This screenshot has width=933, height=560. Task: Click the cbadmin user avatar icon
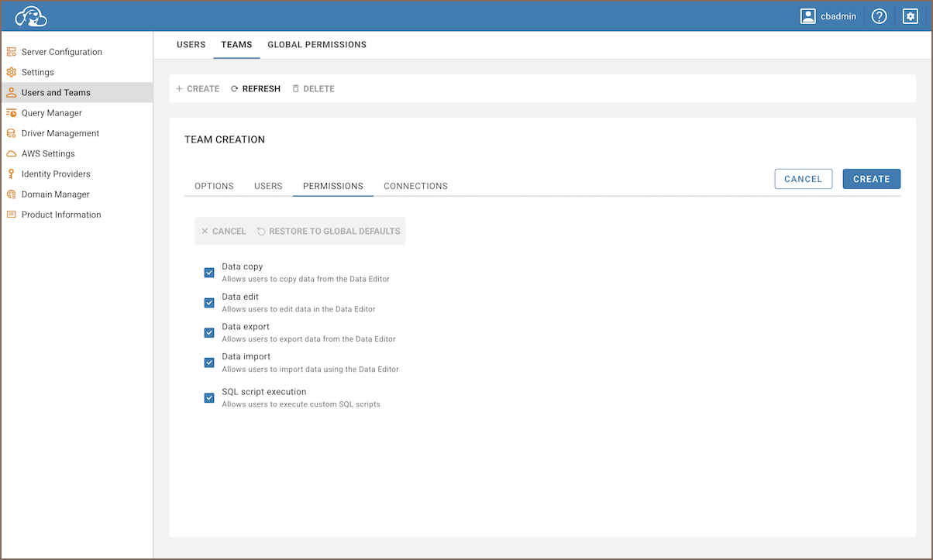coord(808,16)
